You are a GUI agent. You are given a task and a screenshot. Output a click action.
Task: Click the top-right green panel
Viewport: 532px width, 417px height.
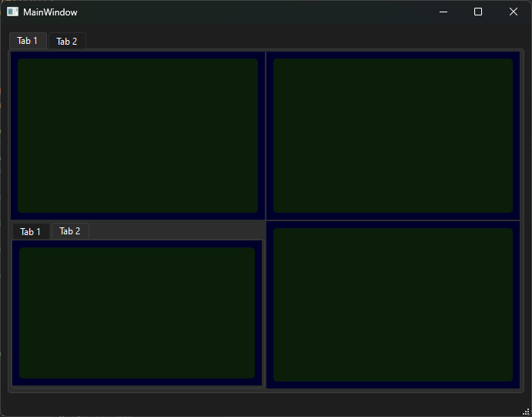coord(393,136)
